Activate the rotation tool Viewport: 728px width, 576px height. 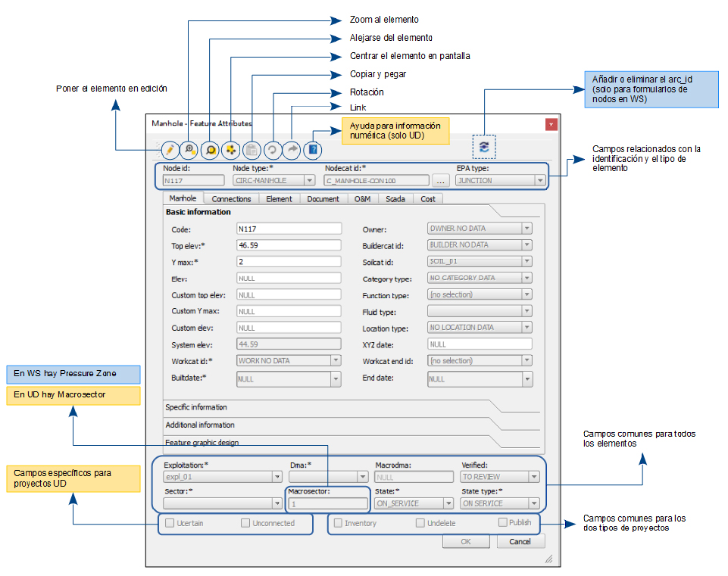point(272,150)
